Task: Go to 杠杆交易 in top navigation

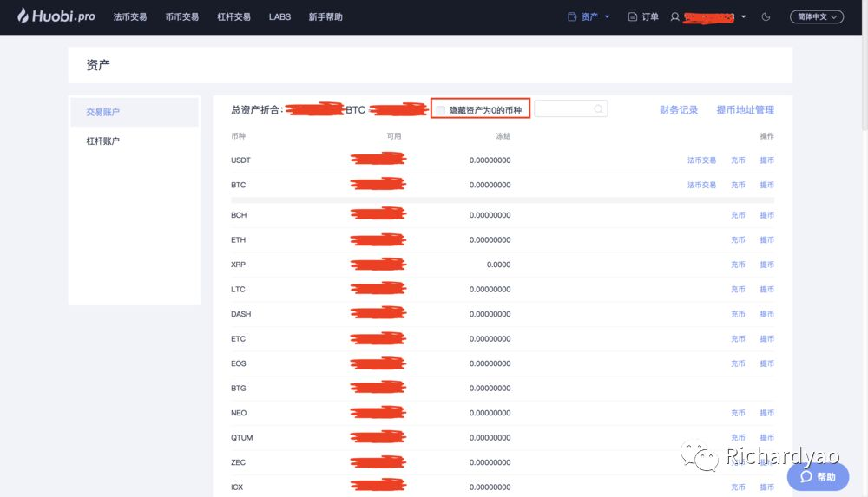Action: coord(233,16)
